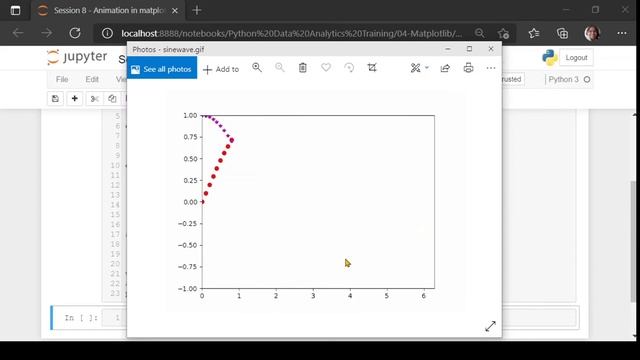Open the tab actions menu icon

[16, 11]
